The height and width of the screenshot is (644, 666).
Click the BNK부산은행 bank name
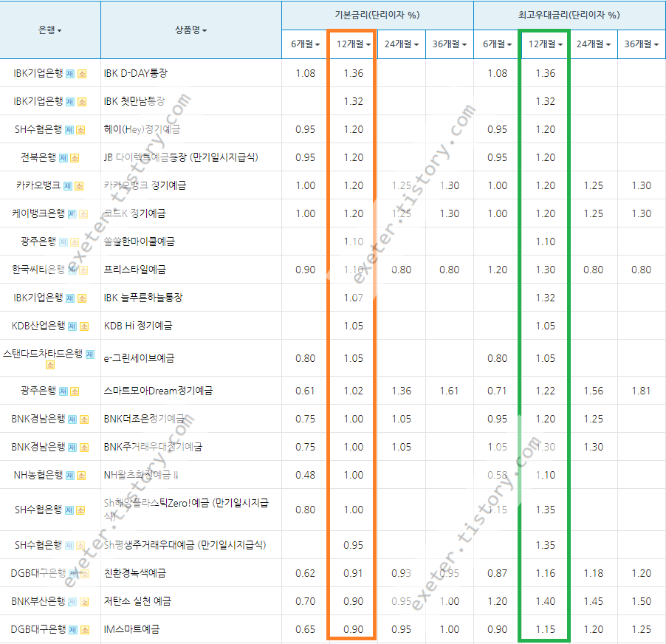click(x=38, y=601)
